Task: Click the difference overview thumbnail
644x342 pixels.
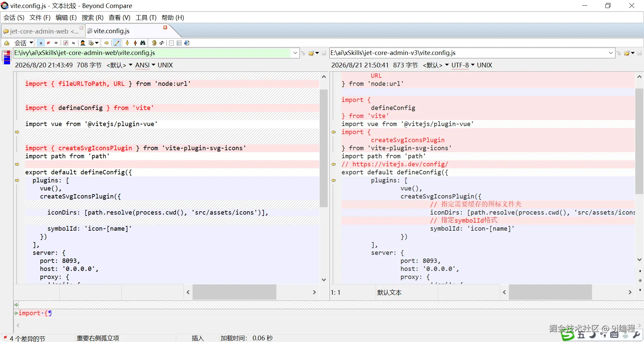Action: tap(7, 57)
